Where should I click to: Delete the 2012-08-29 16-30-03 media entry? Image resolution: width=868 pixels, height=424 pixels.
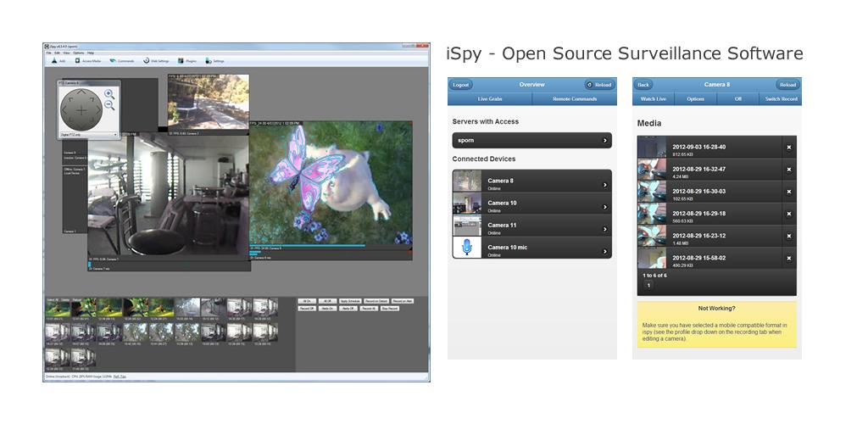[x=789, y=192]
